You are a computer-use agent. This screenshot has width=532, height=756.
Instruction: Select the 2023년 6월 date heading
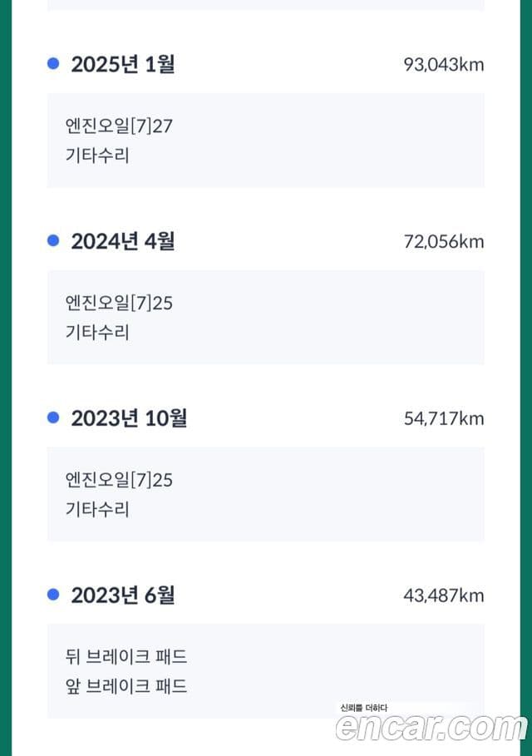[123, 595]
